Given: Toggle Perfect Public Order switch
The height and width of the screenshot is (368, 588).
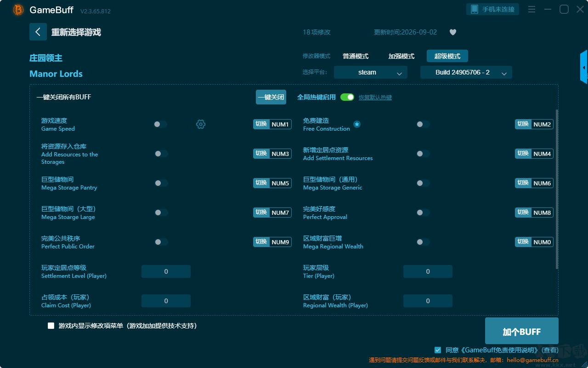Looking at the screenshot, I should coord(161,242).
